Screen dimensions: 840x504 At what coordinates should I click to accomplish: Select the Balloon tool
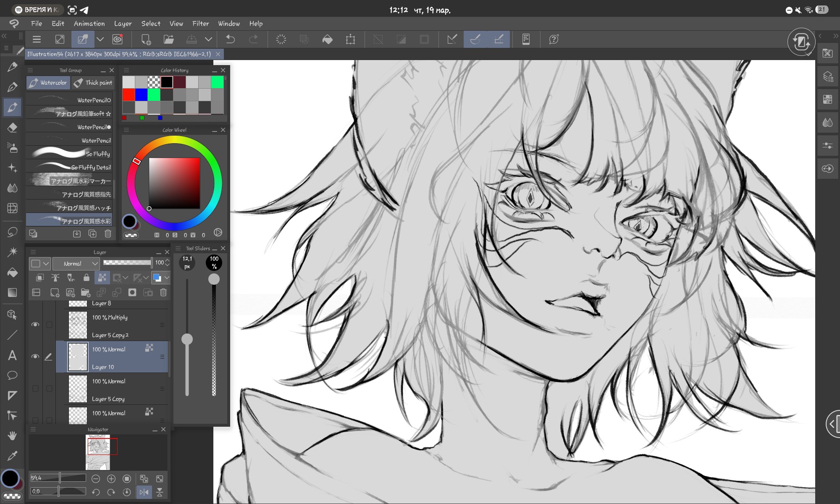coord(12,375)
